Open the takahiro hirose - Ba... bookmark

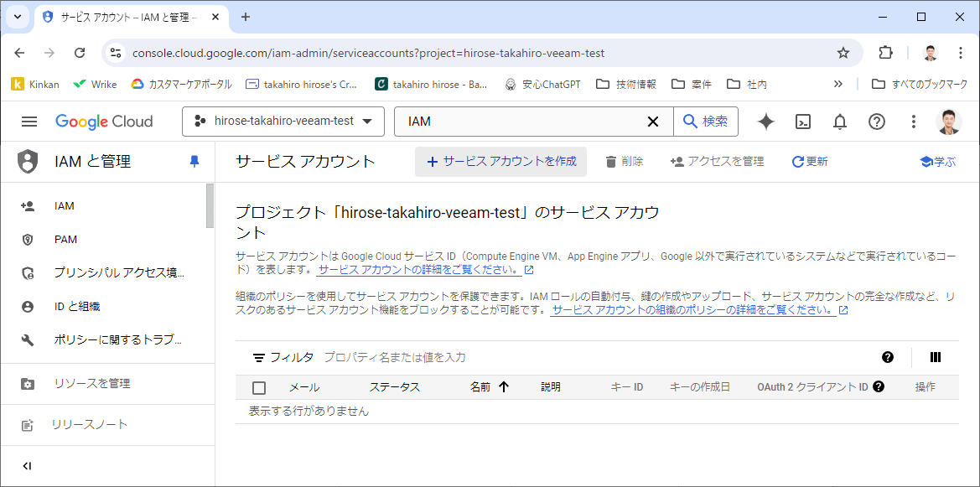click(x=431, y=84)
